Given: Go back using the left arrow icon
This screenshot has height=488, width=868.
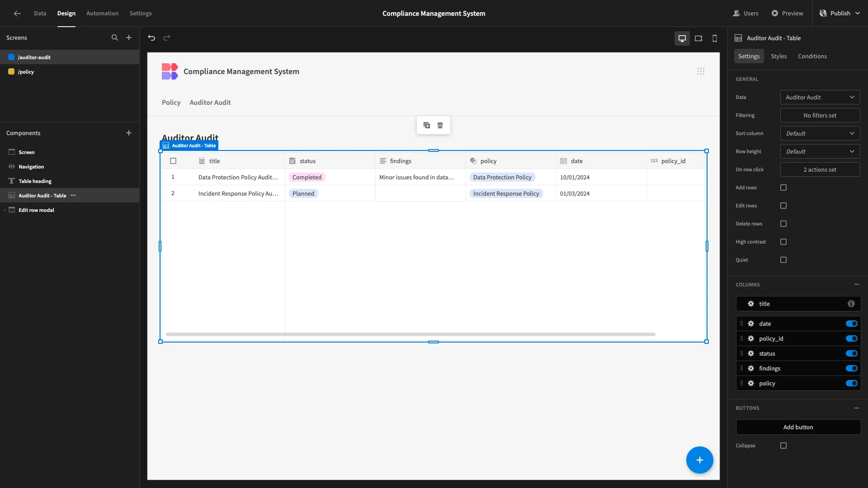Looking at the screenshot, I should point(17,14).
